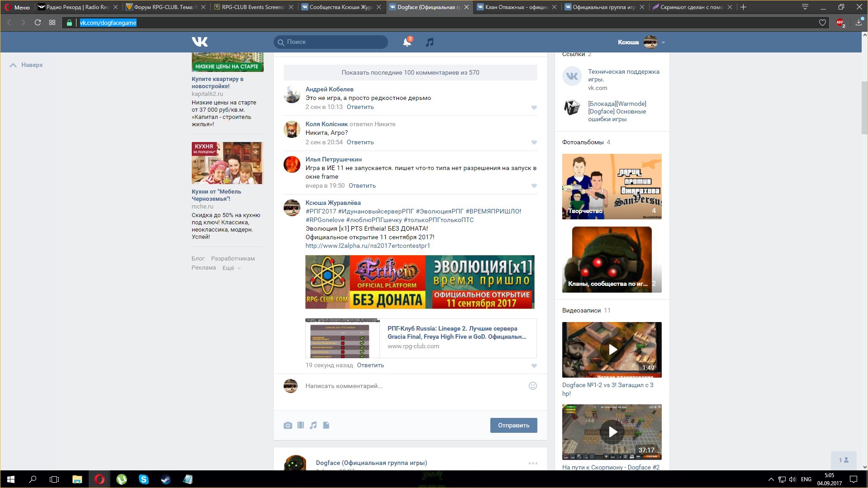Open the Dogface group title link

point(371,463)
